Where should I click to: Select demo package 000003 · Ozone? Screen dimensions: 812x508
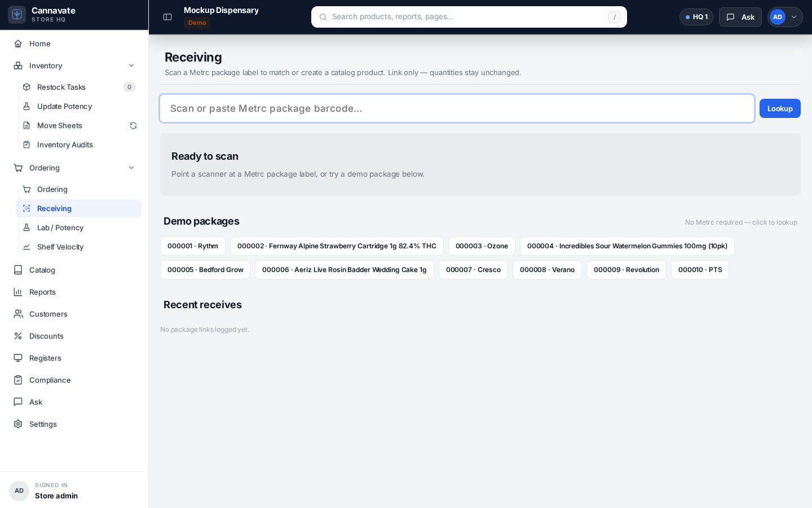482,246
